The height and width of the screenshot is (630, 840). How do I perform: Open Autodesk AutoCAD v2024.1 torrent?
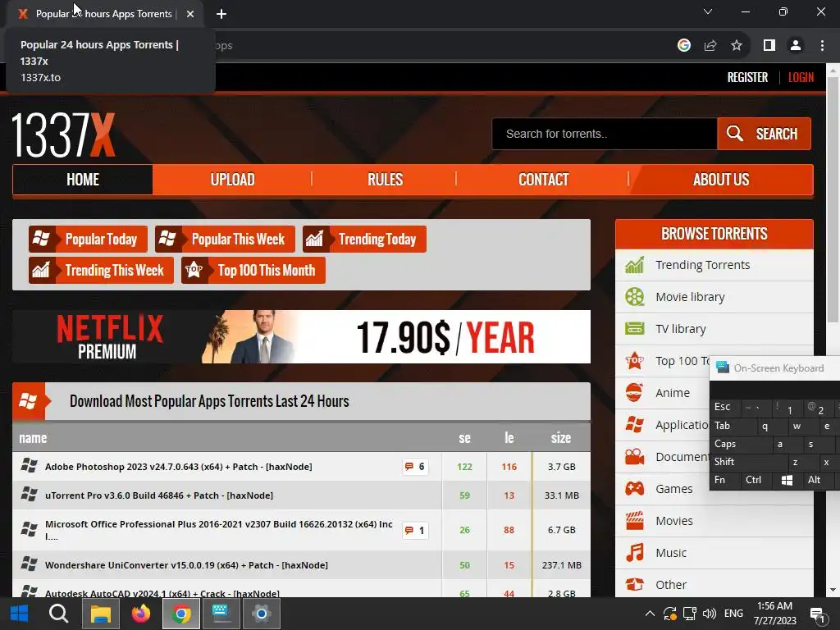coord(162,593)
